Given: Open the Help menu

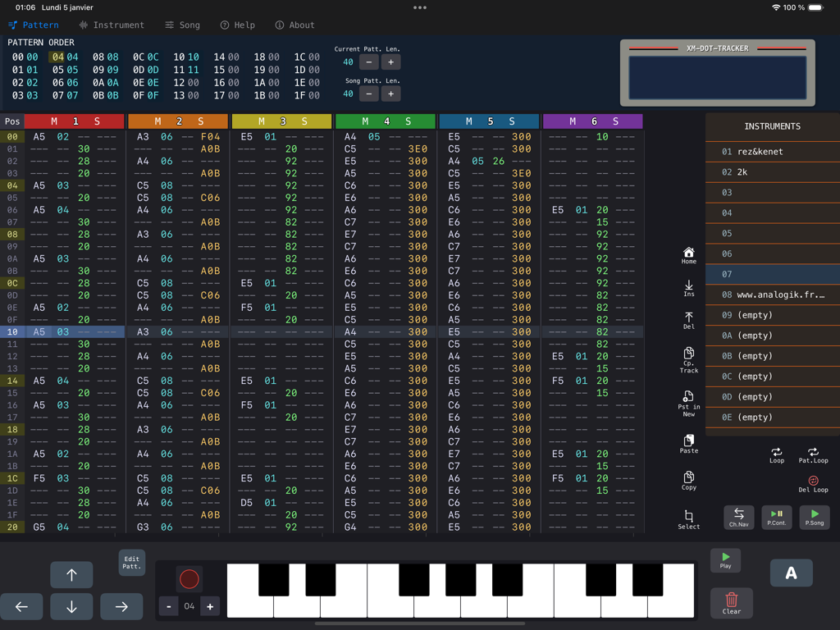Looking at the screenshot, I should pos(237,25).
